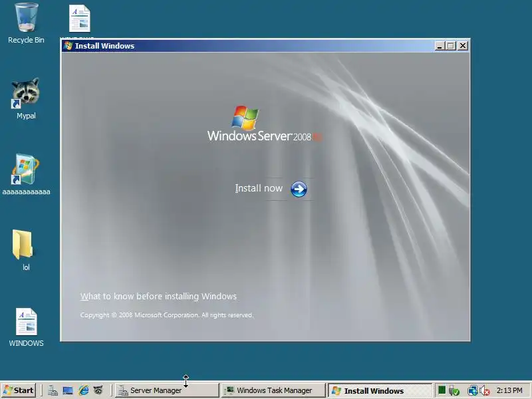
Task: Click Install Windows taskbar button
Action: 380,391
